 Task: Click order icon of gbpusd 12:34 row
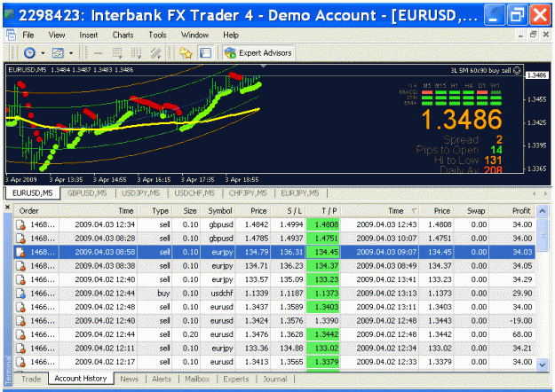click(21, 224)
